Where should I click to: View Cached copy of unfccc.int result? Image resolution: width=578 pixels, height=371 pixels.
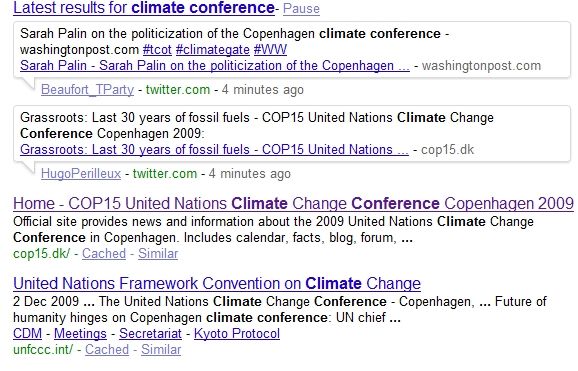click(107, 350)
